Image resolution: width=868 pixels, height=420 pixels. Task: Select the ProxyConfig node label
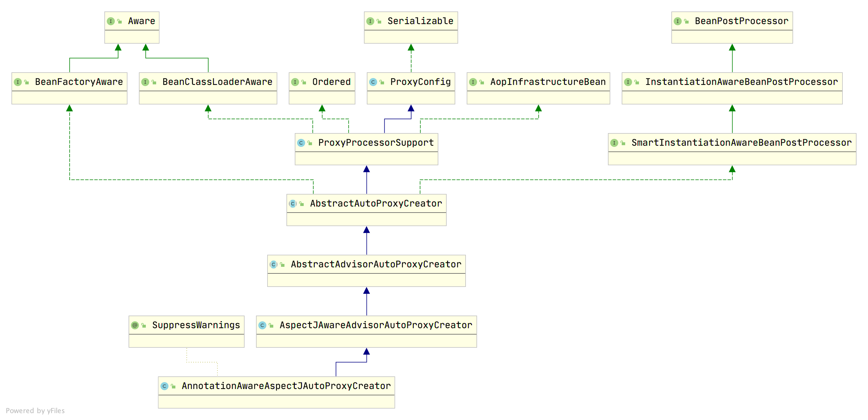pos(420,82)
